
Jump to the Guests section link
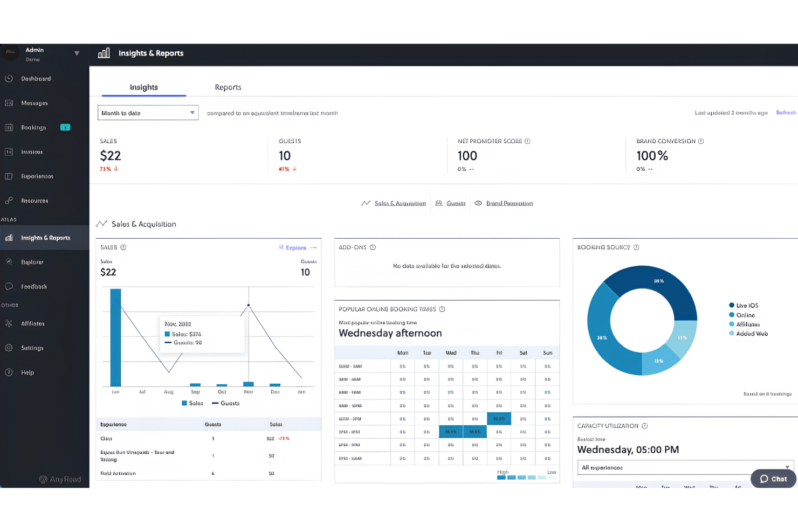pyautogui.click(x=456, y=203)
